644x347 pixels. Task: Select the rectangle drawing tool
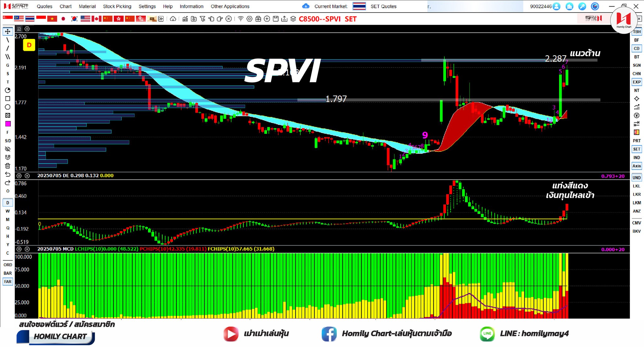(8, 99)
